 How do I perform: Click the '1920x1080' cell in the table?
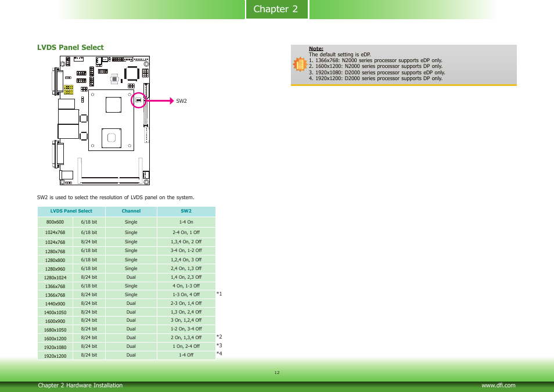[55, 347]
